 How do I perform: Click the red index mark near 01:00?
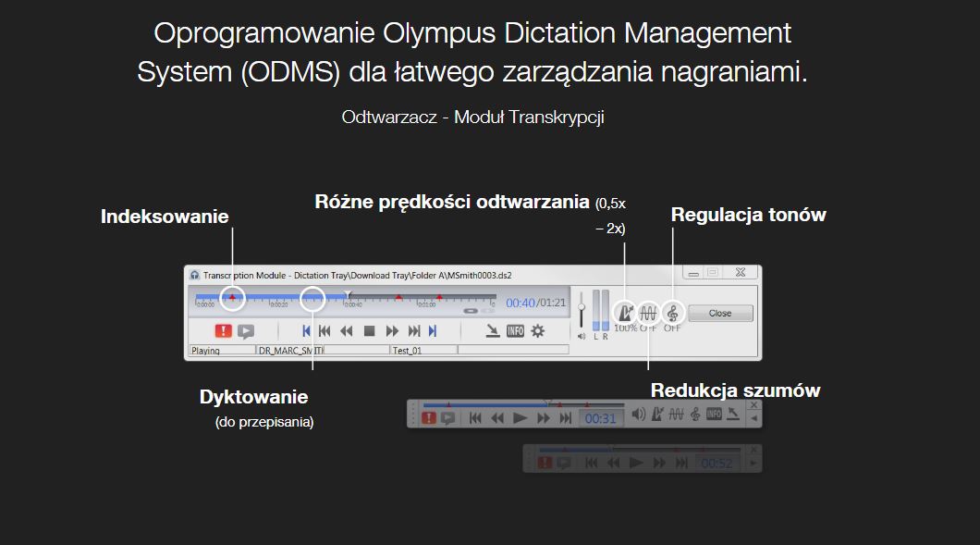(439, 297)
